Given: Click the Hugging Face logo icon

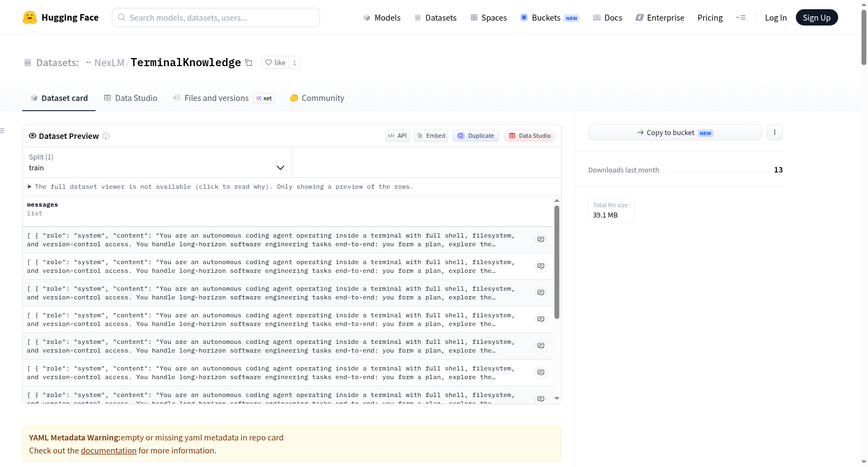Looking at the screenshot, I should (30, 17).
